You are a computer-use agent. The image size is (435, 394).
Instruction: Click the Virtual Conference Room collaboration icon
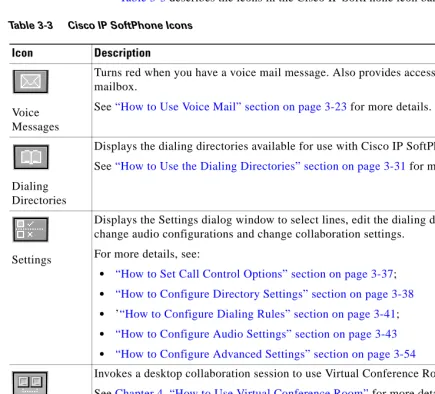pos(30,383)
